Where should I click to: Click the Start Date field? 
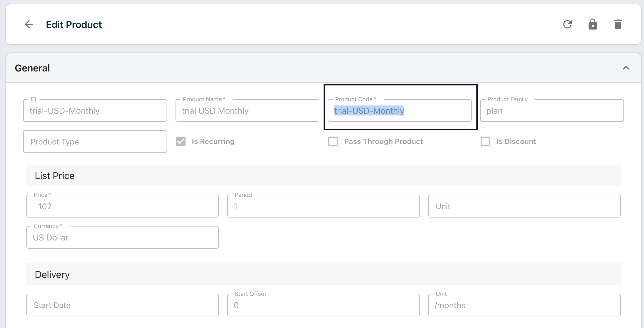[x=122, y=305]
